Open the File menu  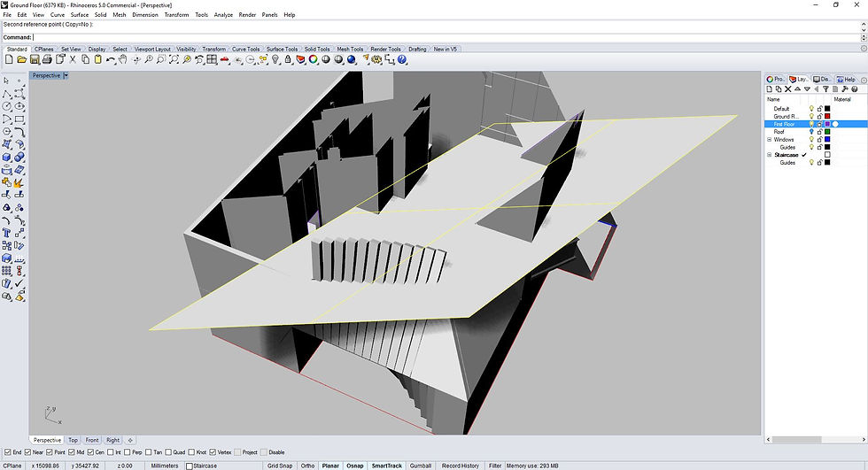click(x=7, y=15)
